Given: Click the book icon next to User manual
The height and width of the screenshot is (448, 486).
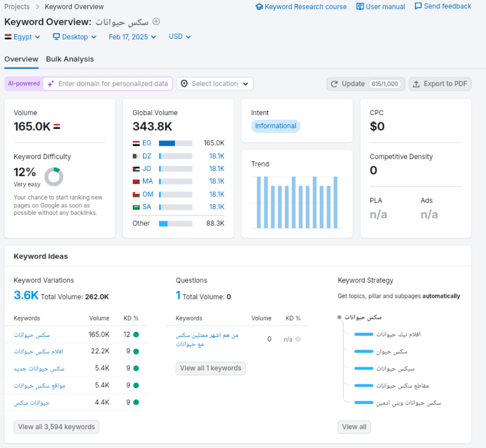Looking at the screenshot, I should click(x=360, y=7).
